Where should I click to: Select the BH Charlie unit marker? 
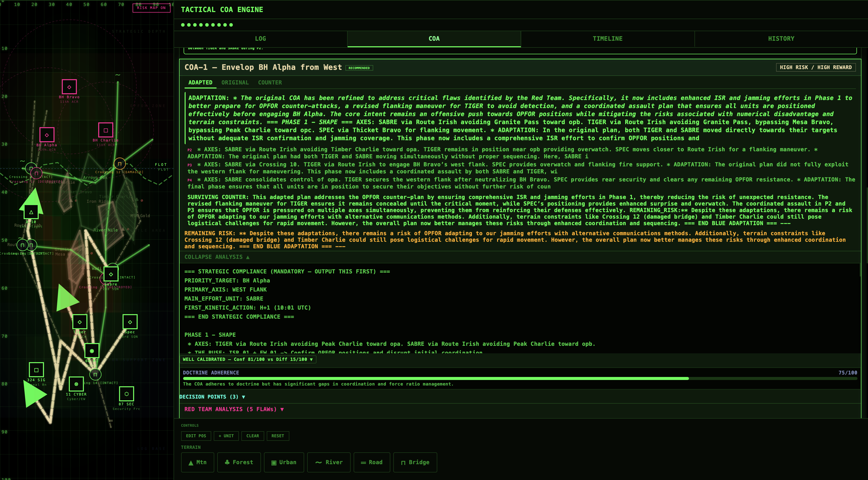point(105,130)
